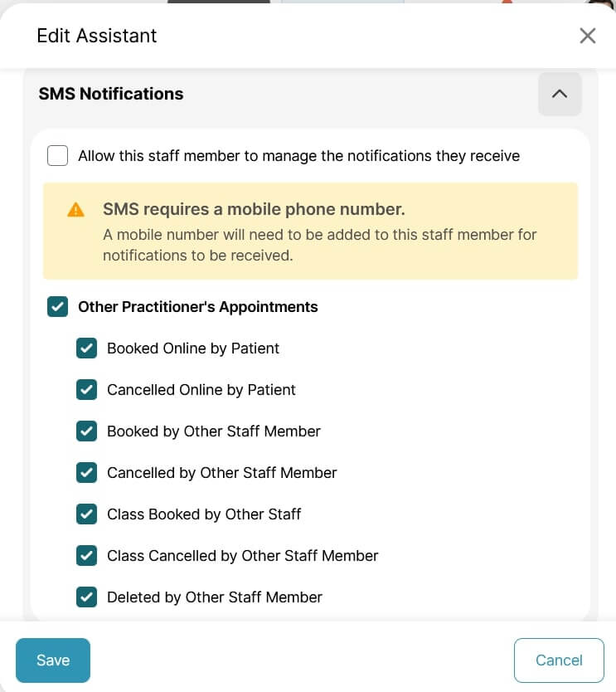Click the Other Practitioner's Appointments label
The image size is (616, 692).
coord(197,306)
